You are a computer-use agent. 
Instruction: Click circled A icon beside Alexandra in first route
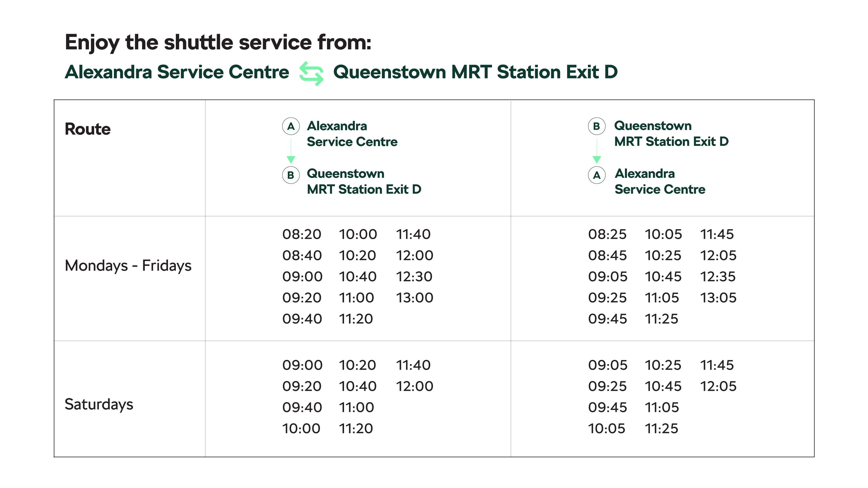pos(291,126)
